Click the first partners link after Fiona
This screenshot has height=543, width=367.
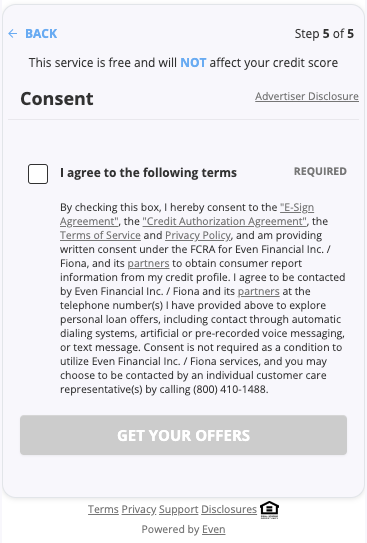[148, 263]
